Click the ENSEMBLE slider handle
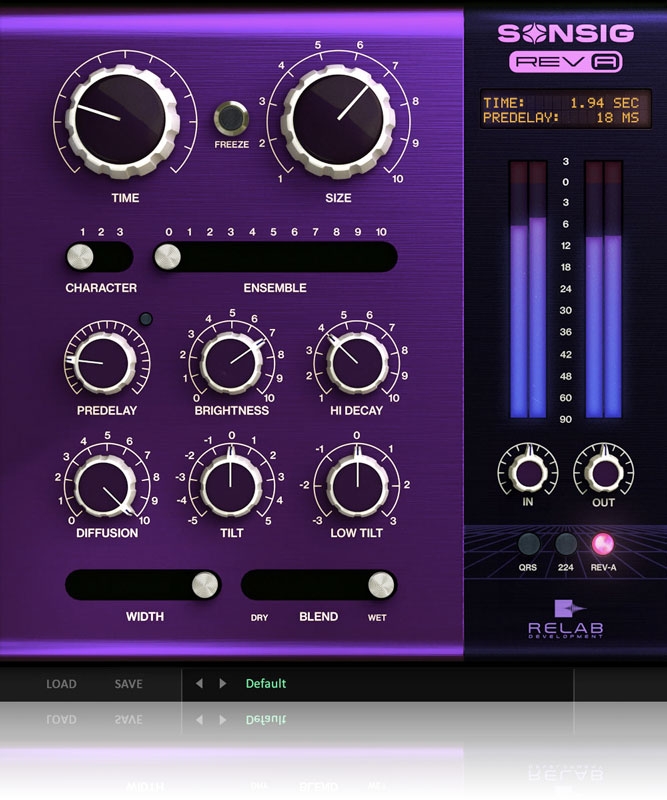Image resolution: width=667 pixels, height=800 pixels. click(168, 257)
